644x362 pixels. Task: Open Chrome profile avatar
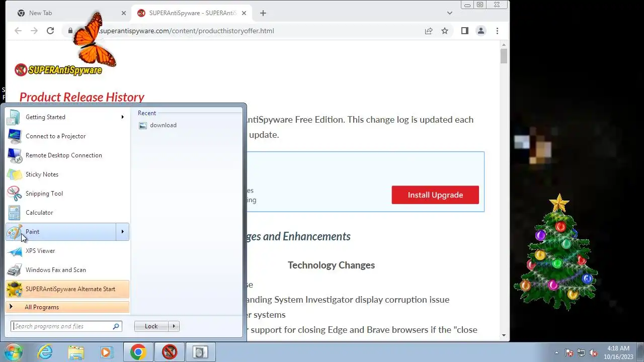(x=481, y=31)
